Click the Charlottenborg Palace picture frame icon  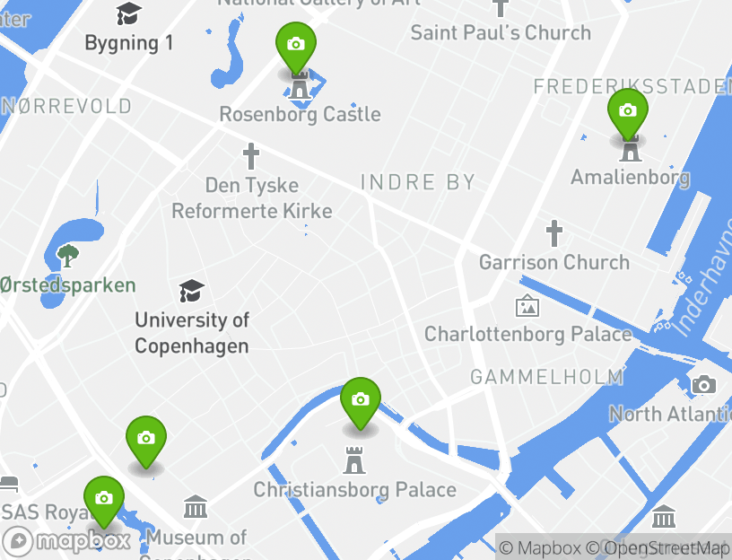coord(527,306)
